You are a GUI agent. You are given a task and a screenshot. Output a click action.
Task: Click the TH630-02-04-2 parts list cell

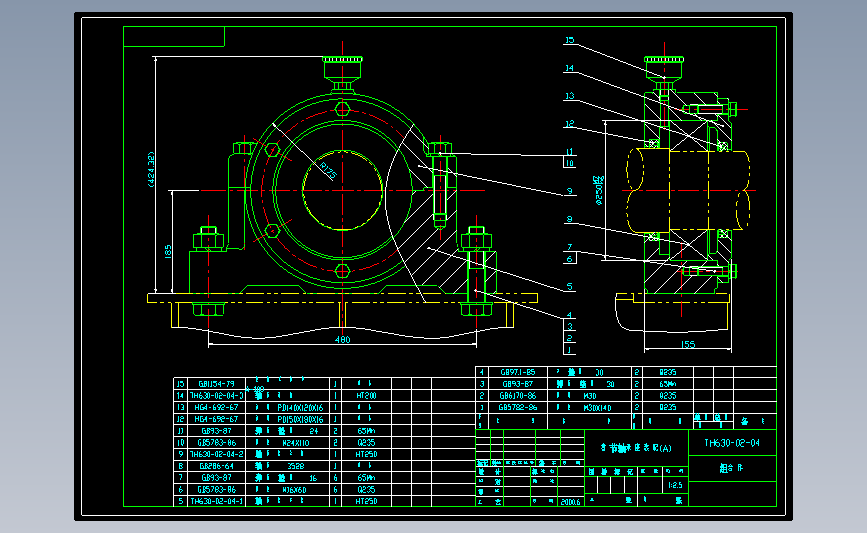pos(216,454)
